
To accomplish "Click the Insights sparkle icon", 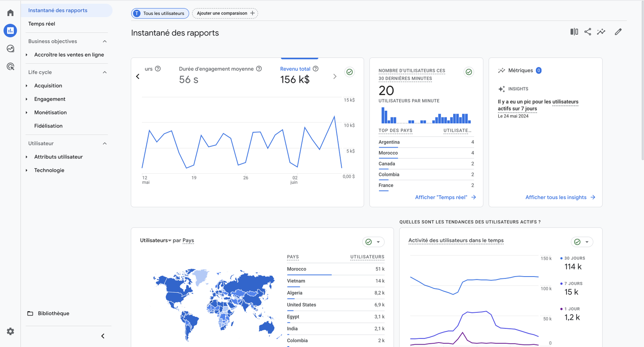I will tap(502, 89).
